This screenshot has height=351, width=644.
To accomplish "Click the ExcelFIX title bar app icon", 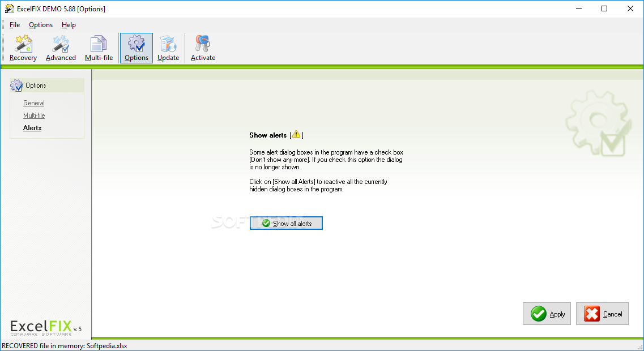I will click(x=9, y=8).
